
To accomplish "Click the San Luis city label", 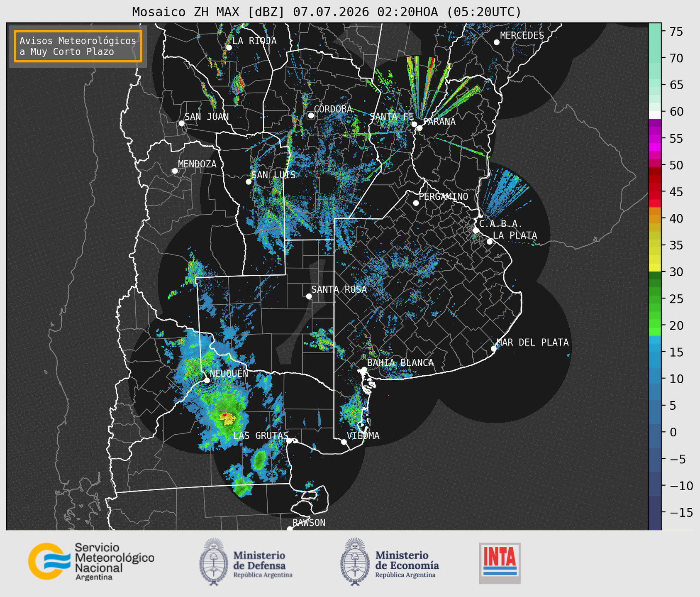I will pos(273,175).
